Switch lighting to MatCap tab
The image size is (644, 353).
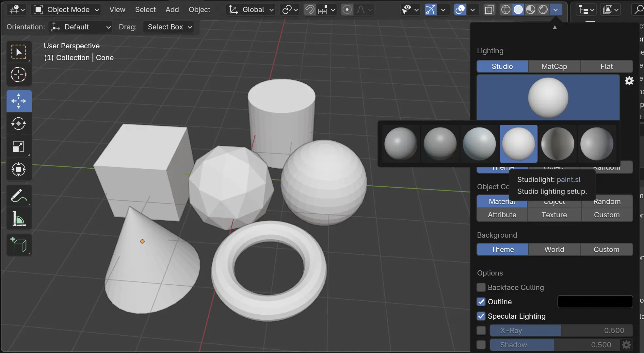(x=554, y=66)
